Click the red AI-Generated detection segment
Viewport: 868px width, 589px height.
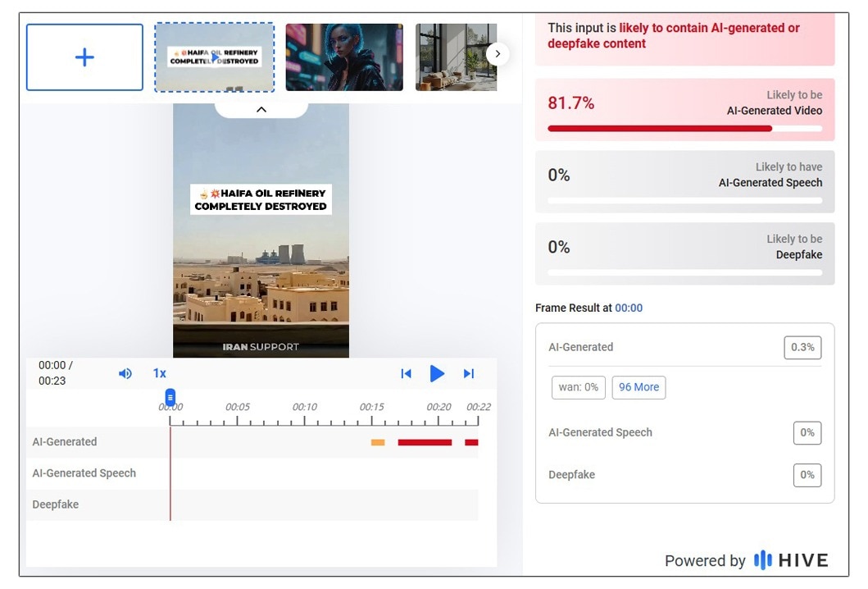click(424, 442)
